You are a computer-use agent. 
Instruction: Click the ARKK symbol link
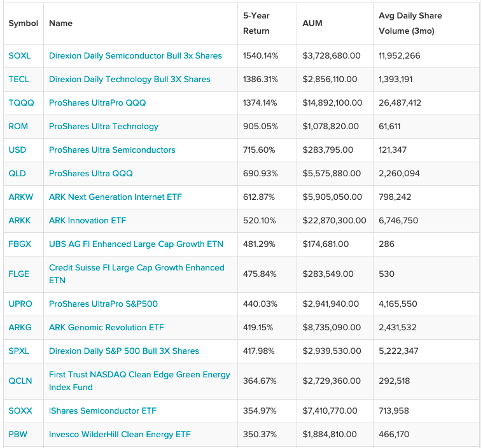click(x=20, y=221)
